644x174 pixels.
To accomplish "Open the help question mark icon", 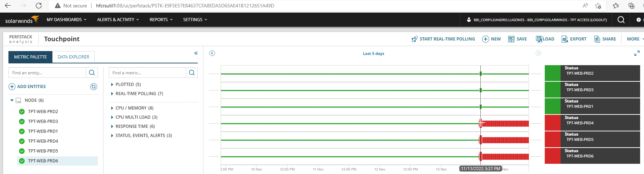I will point(638,20).
